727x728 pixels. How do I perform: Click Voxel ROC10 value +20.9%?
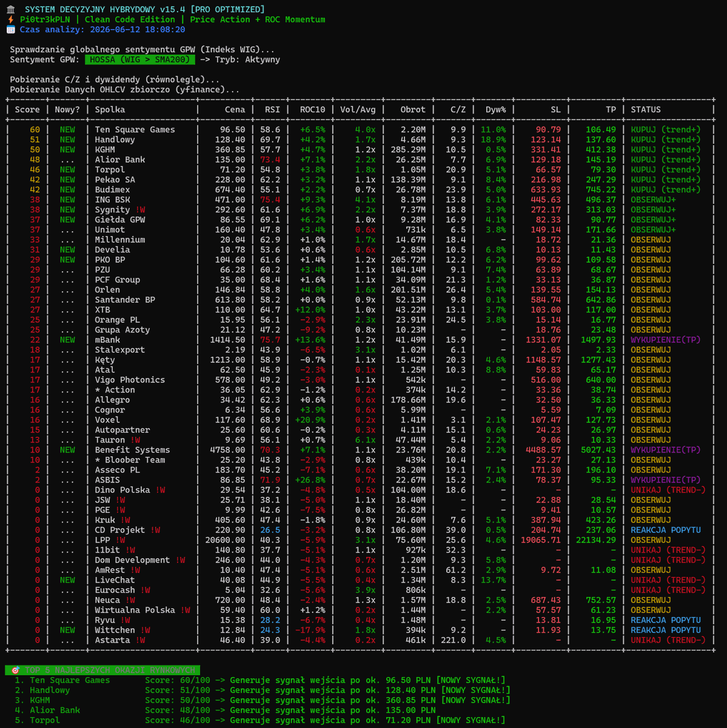tap(310, 420)
